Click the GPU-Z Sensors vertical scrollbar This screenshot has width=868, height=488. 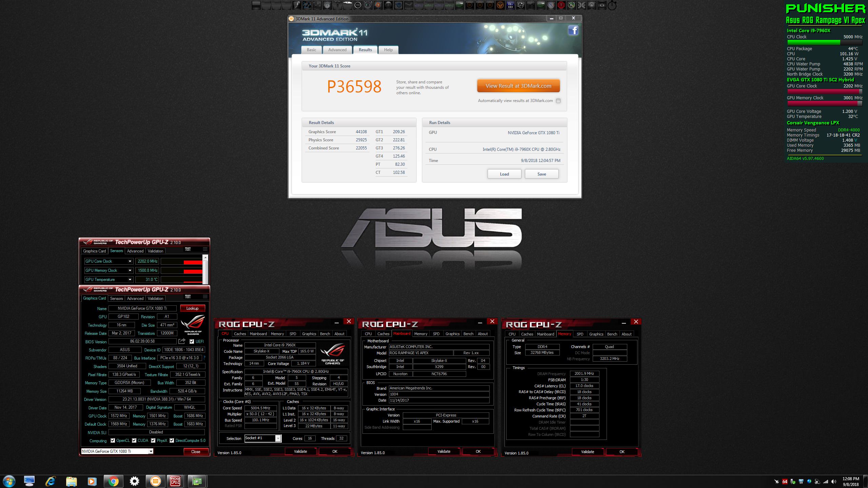click(205, 270)
